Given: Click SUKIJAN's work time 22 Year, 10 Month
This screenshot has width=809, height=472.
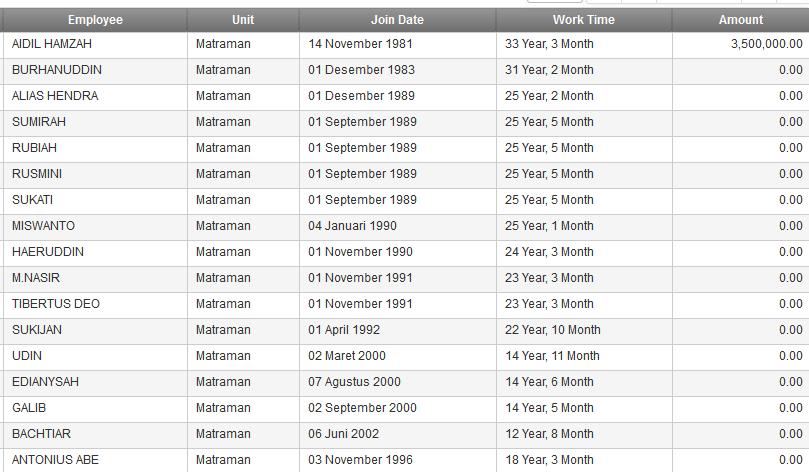Looking at the screenshot, I should 553,330.
